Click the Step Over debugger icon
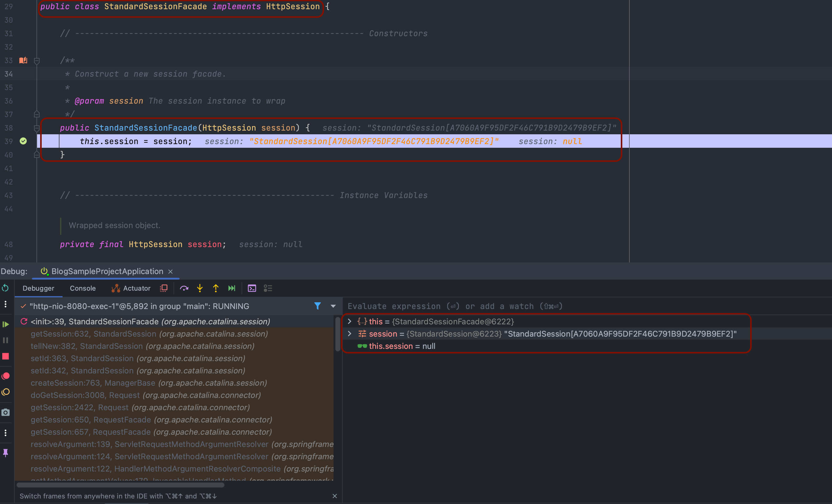832x504 pixels. click(x=184, y=288)
